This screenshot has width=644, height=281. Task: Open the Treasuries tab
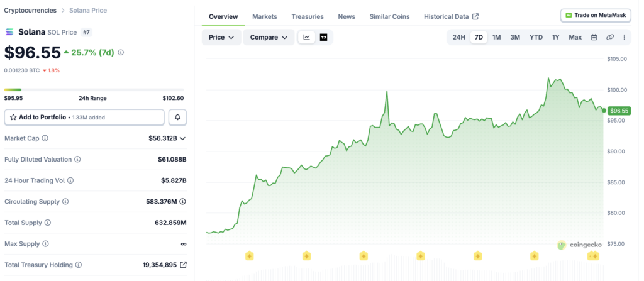tap(308, 17)
